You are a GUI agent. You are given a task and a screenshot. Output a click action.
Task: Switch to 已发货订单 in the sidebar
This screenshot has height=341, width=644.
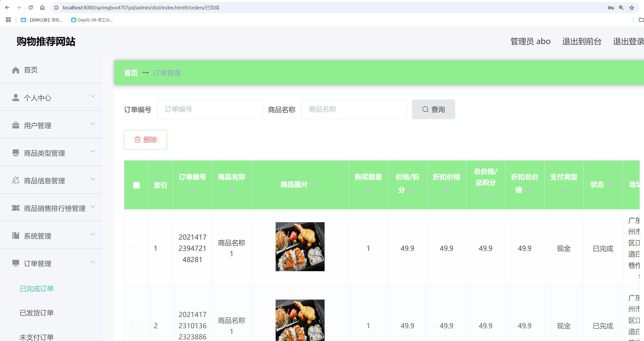[x=36, y=313]
